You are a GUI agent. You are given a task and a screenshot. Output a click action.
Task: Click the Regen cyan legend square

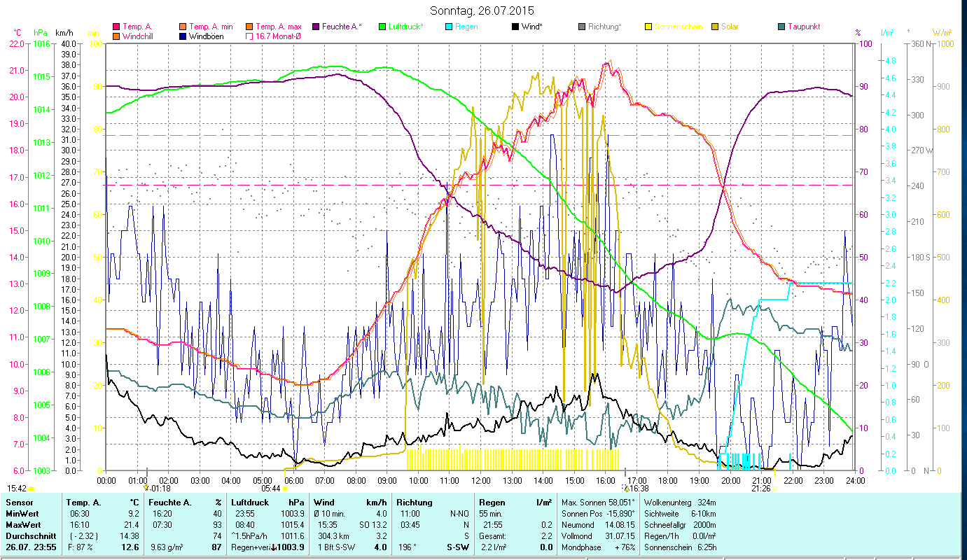point(449,27)
